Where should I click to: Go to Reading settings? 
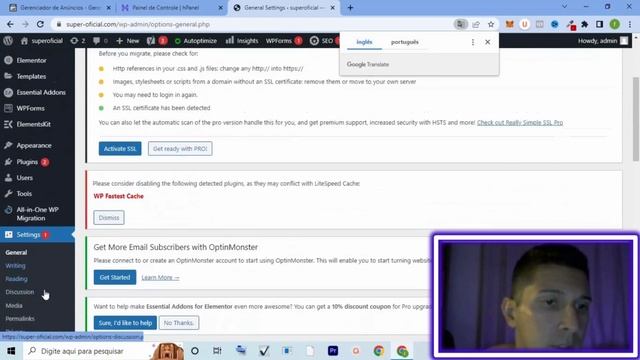pos(16,279)
